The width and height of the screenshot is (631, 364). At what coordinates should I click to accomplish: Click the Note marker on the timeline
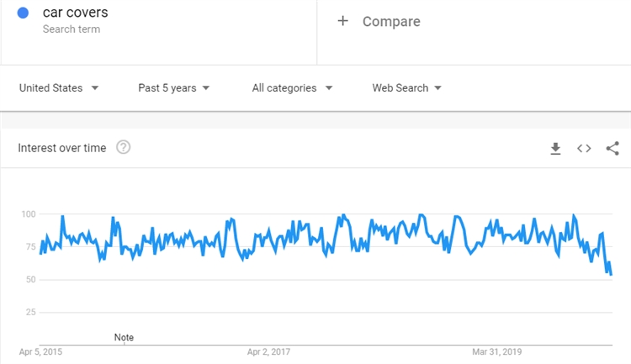(x=124, y=338)
